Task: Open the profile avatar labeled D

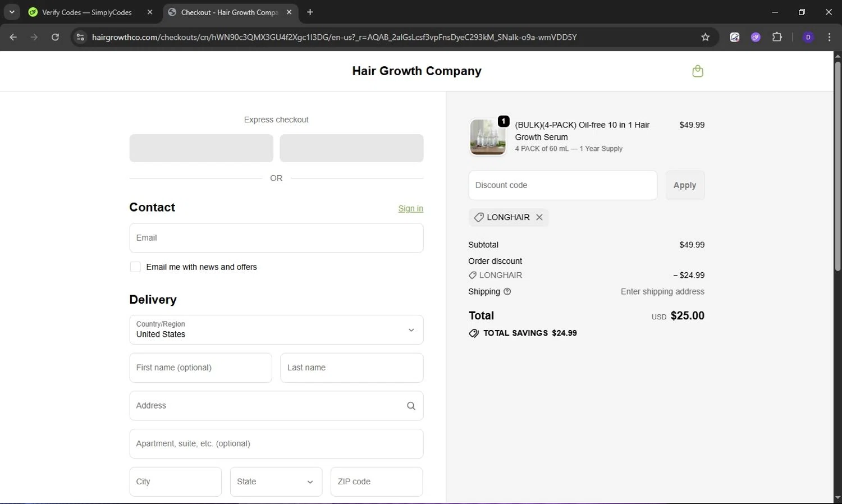Action: [x=808, y=37]
